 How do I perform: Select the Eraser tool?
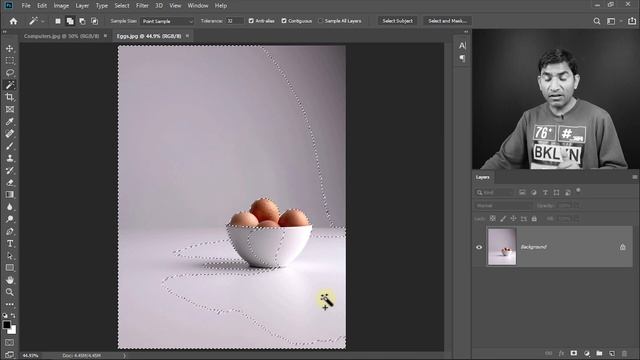[x=10, y=182]
